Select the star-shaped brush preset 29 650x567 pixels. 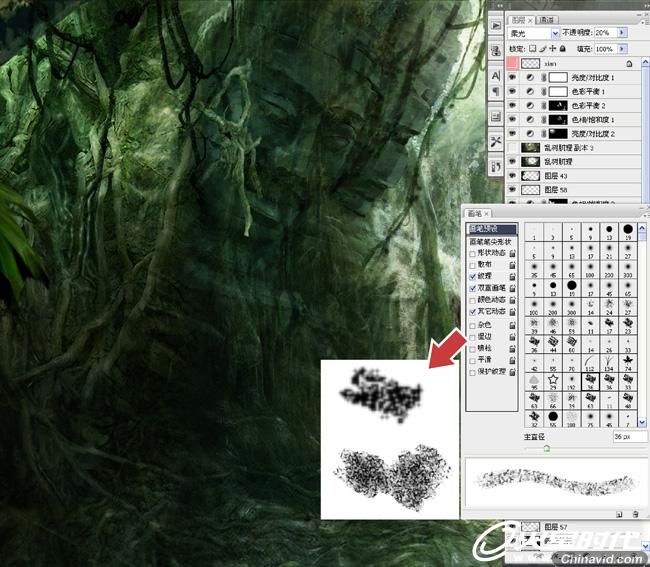pyautogui.click(x=553, y=381)
